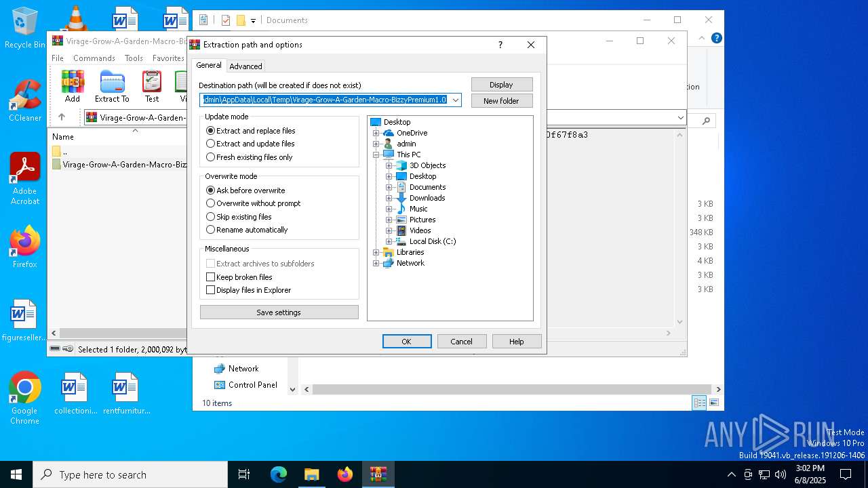Open WinRAR Favorites menu
Viewport: 868px width, 488px height.
tap(168, 58)
